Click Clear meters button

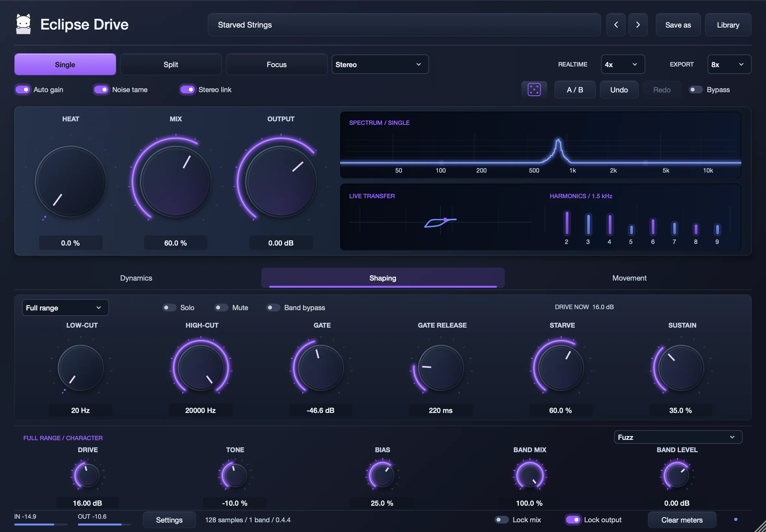pyautogui.click(x=682, y=520)
